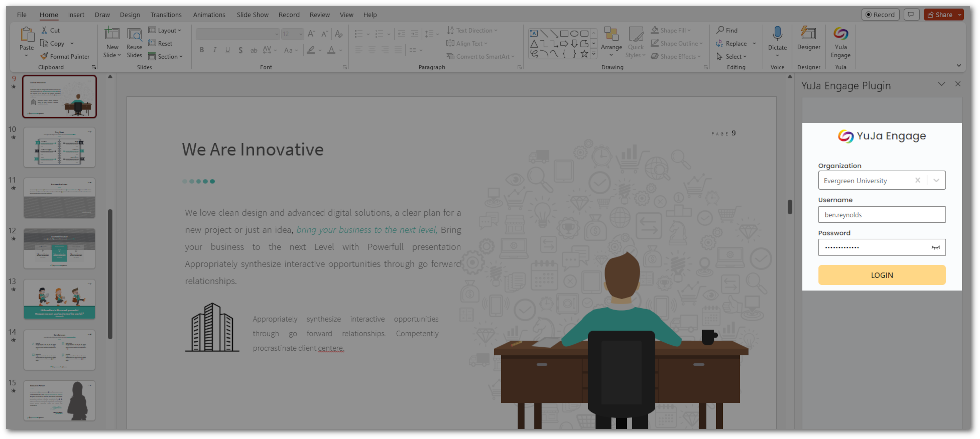Screen dimensions: 980x439
Task: Click the slide editor vertical scrollbar handle
Action: pos(789,206)
